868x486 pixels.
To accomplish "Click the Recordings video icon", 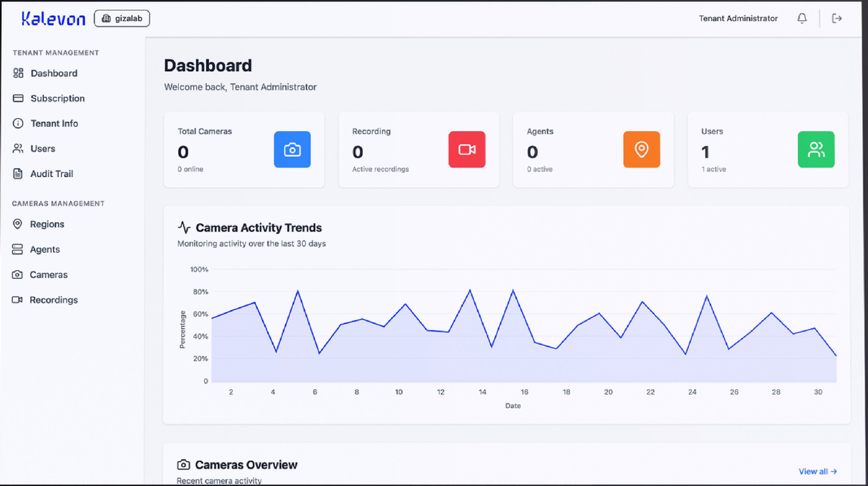I will coord(17,300).
